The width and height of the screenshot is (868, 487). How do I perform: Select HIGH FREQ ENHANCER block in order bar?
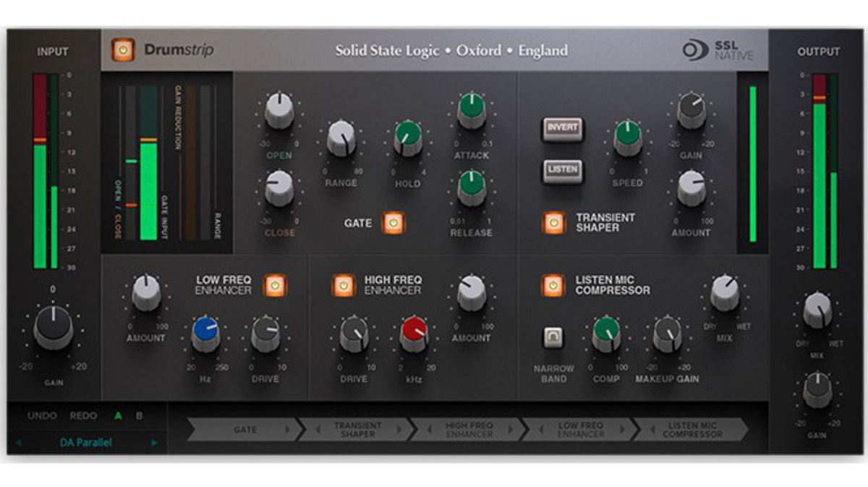(x=469, y=430)
